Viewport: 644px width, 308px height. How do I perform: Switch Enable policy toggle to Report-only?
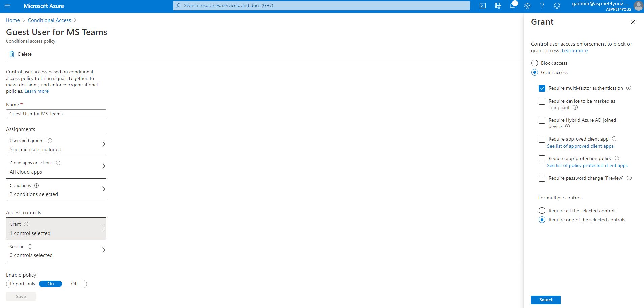tap(23, 284)
